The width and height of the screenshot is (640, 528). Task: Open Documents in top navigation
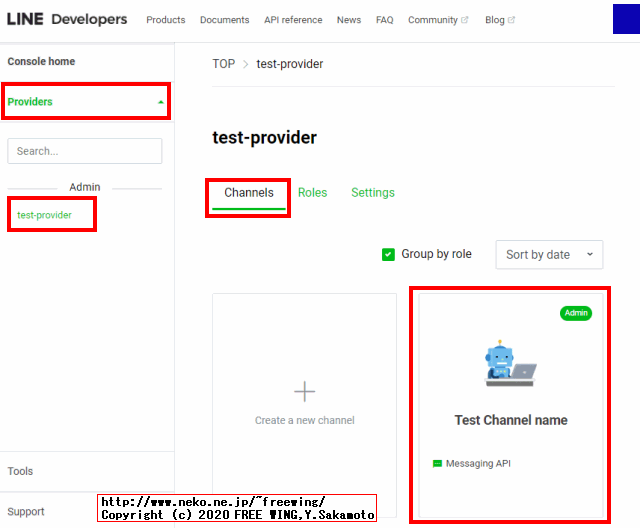pos(224,20)
